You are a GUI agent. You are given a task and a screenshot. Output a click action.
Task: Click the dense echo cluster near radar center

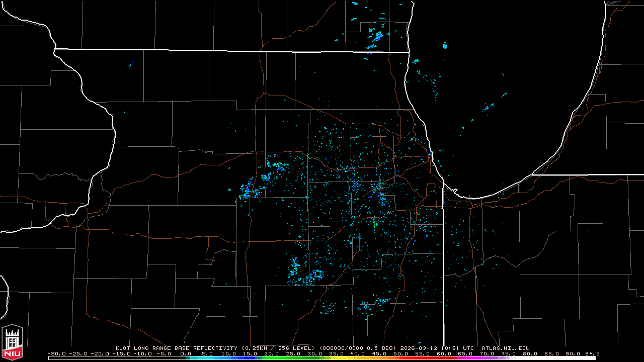coord(380,196)
